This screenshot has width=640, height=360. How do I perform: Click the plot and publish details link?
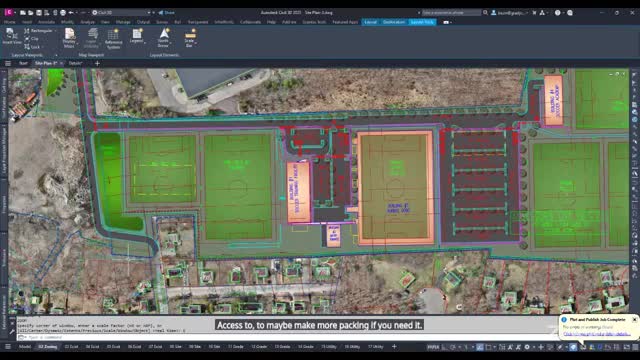[x=596, y=334]
